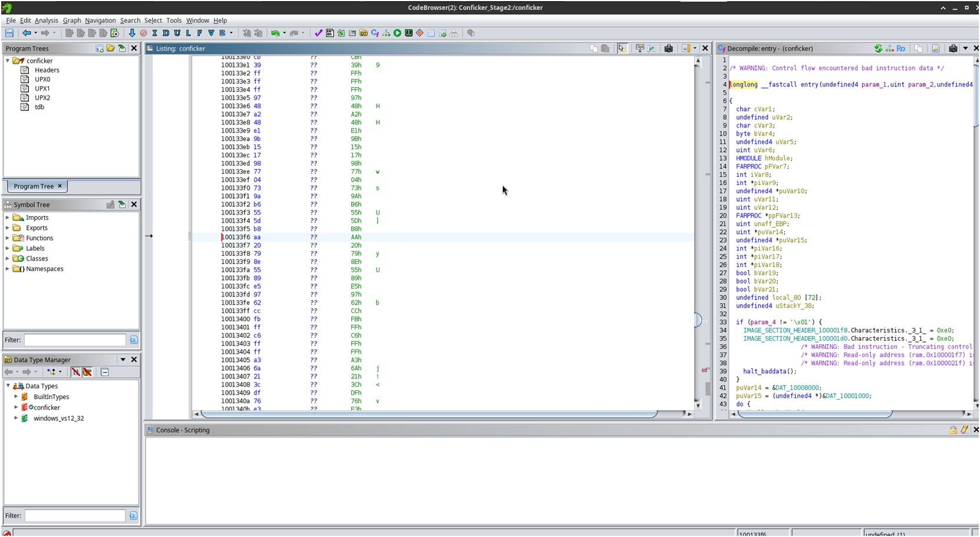This screenshot has height=537, width=980.
Task: Expand windows_vs12_32 archive in Data Type Manager
Action: pos(16,418)
